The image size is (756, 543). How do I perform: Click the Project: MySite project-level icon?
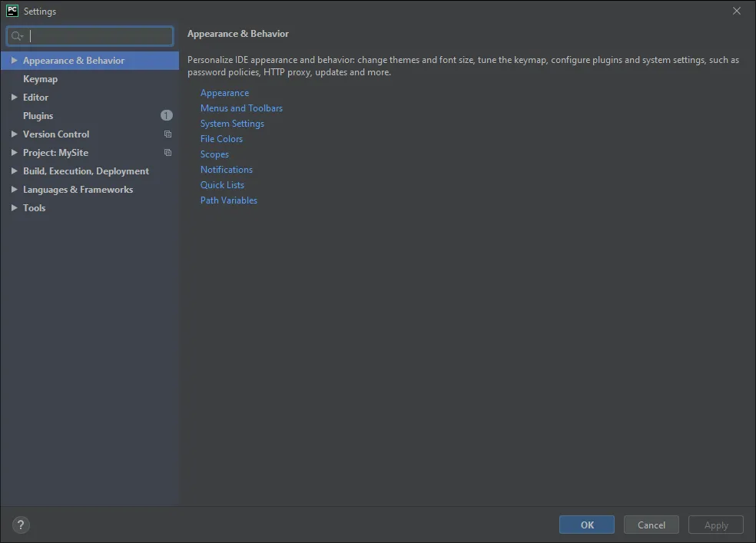pos(167,153)
